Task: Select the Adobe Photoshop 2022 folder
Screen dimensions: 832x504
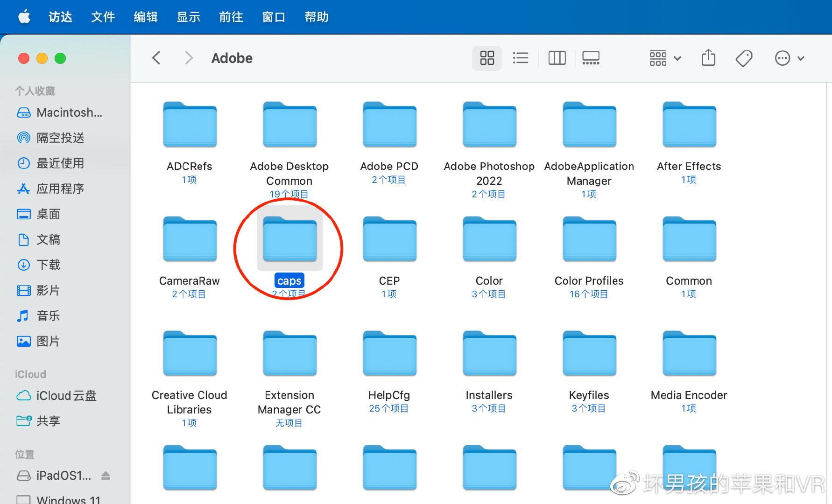Action: click(x=489, y=125)
